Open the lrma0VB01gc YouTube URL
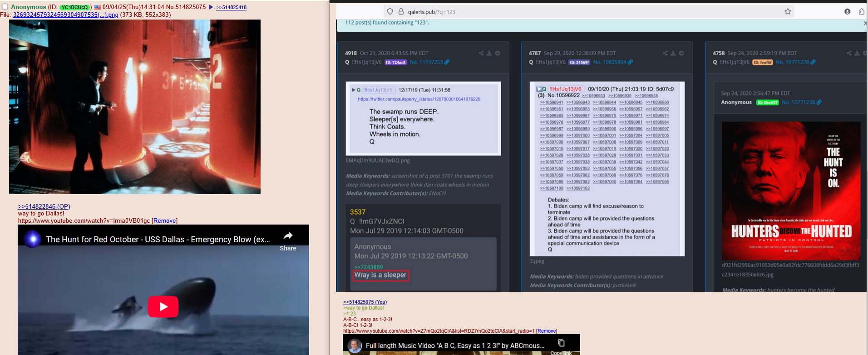The image size is (868, 355). tap(84, 221)
